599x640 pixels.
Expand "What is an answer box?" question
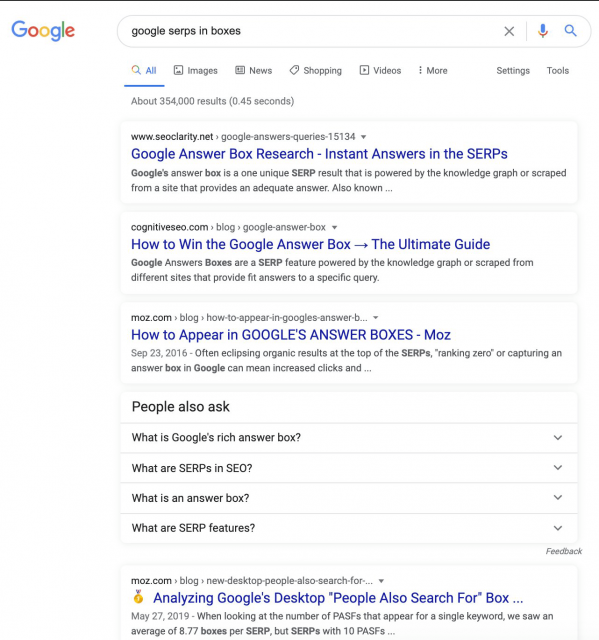click(349, 498)
